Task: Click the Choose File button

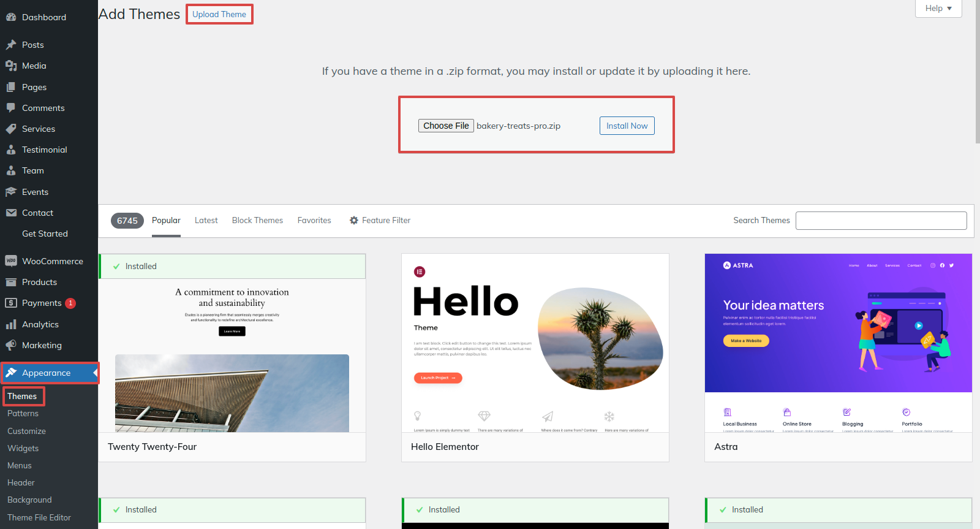Action: tap(446, 126)
